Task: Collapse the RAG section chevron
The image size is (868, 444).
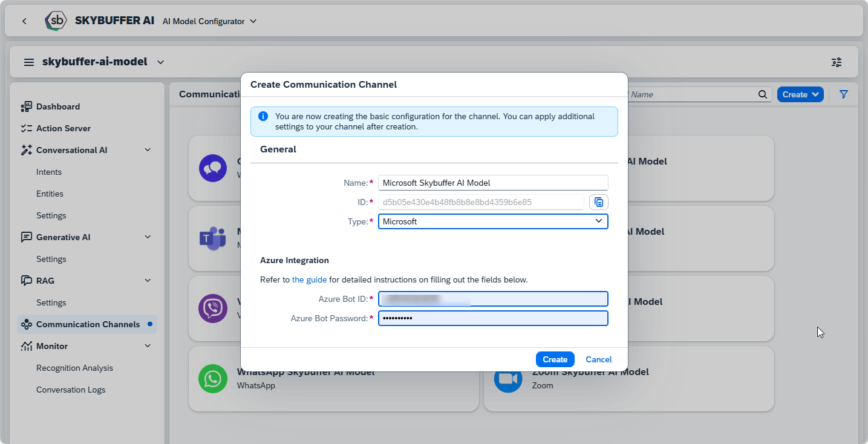Action: [x=148, y=281]
